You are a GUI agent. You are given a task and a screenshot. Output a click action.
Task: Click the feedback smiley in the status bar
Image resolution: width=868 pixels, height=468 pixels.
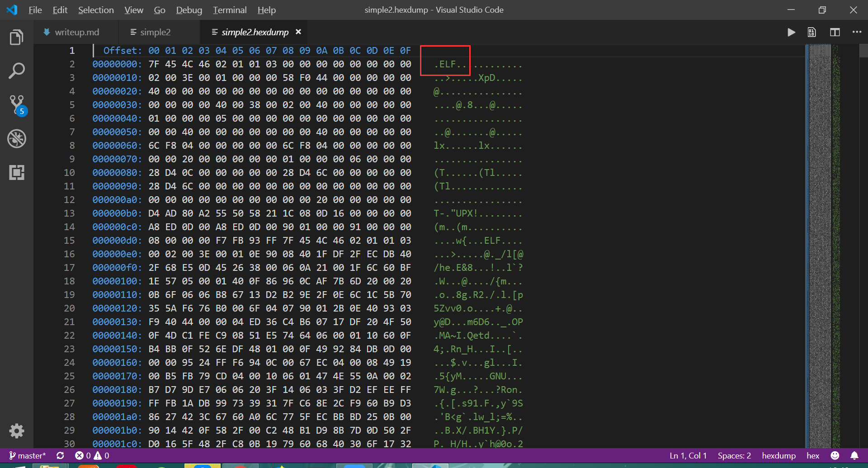click(835, 455)
